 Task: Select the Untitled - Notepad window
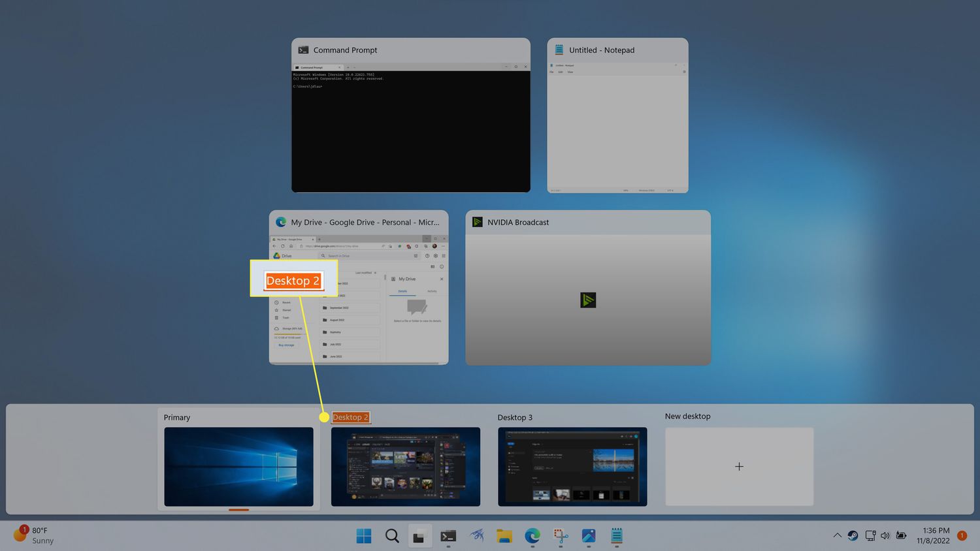[x=617, y=131]
